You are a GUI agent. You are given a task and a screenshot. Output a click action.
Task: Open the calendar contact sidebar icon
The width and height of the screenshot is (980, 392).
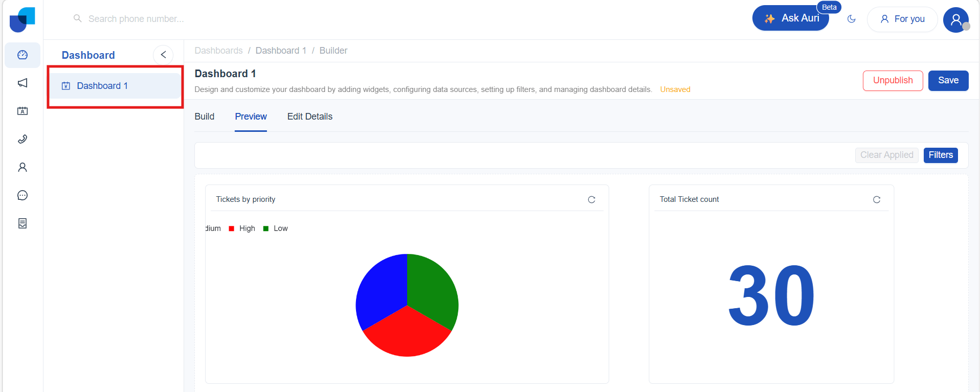point(23,111)
